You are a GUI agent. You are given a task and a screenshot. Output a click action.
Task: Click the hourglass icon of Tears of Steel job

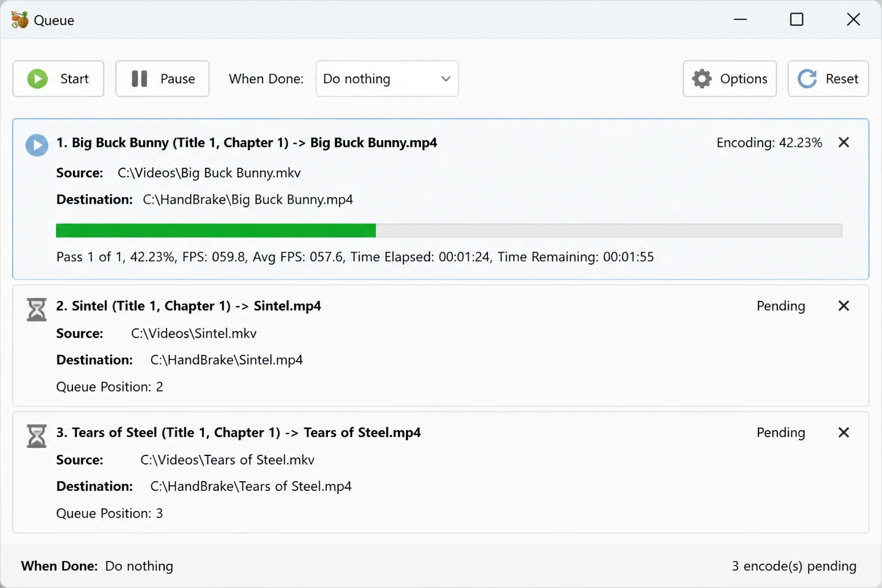point(37,436)
